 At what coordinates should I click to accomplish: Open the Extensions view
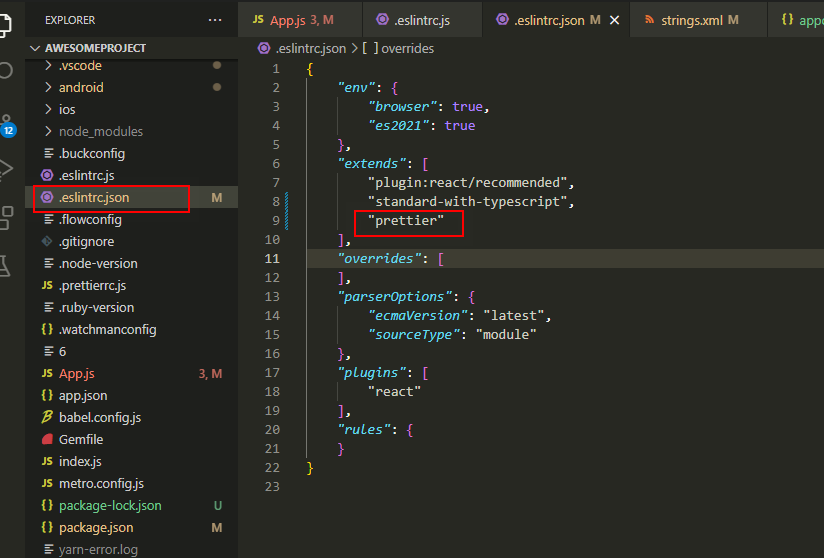click(x=6, y=216)
